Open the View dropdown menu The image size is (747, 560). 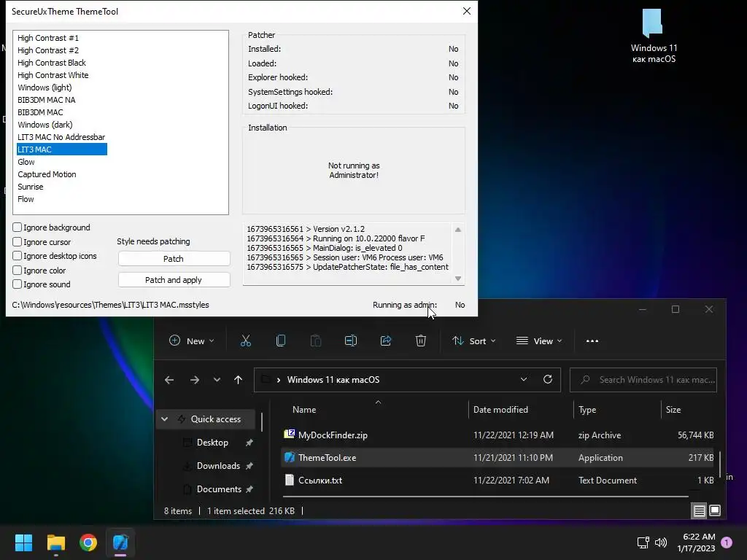click(539, 341)
